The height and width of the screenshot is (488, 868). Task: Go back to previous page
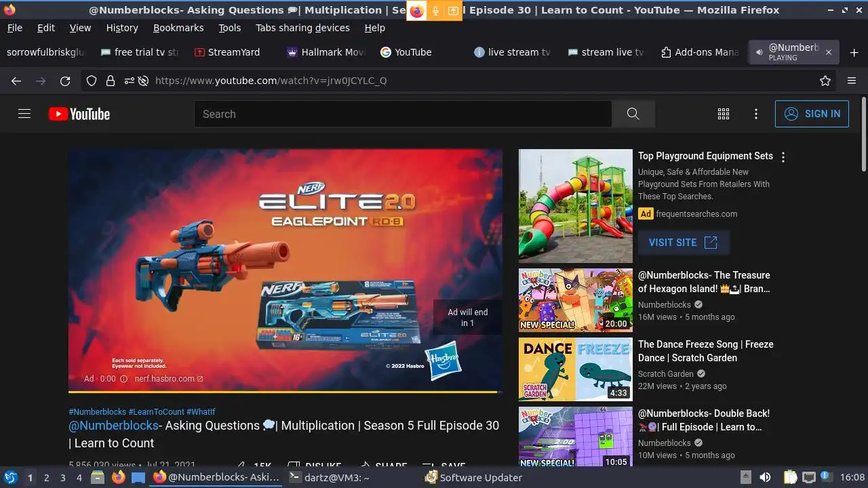pyautogui.click(x=16, y=81)
